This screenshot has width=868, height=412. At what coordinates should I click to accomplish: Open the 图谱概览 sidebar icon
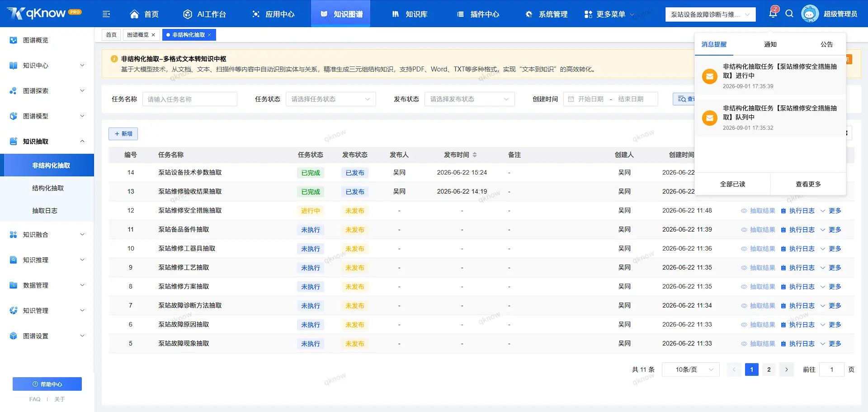coord(14,40)
